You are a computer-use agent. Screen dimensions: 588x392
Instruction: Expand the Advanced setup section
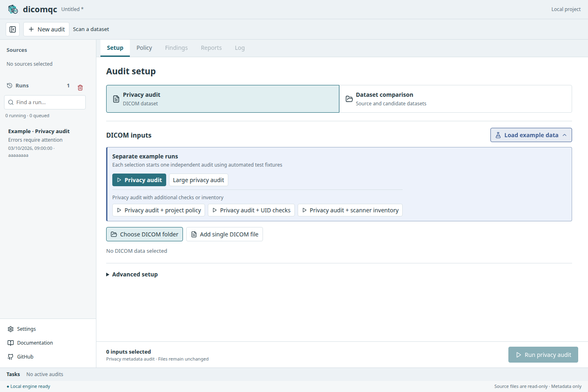[x=132, y=274]
